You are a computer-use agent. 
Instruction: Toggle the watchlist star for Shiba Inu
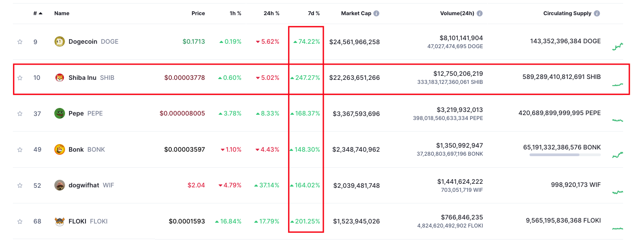pos(20,78)
